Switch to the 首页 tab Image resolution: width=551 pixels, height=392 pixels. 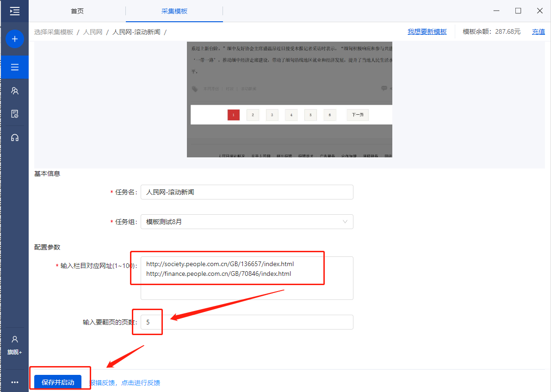(x=77, y=11)
